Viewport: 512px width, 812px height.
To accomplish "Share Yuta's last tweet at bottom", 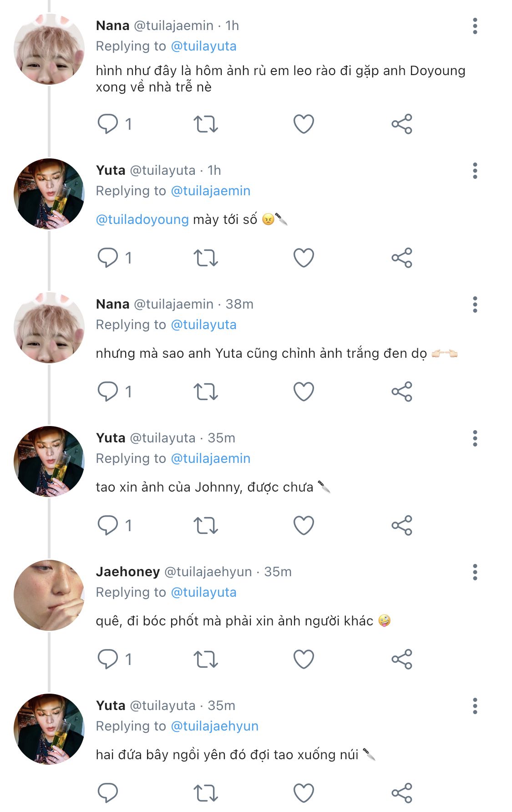I will click(x=401, y=793).
